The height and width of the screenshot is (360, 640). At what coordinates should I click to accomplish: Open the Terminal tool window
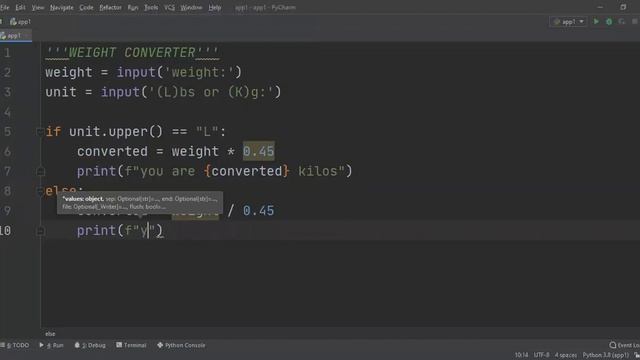pos(131,345)
